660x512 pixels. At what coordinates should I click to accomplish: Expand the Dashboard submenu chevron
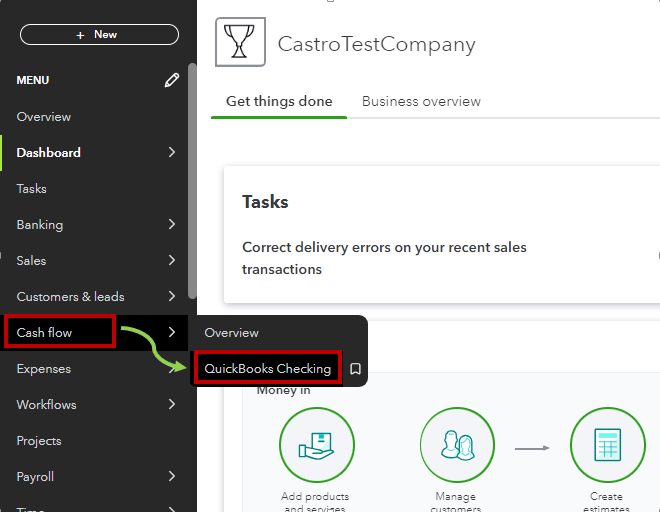pyautogui.click(x=172, y=153)
